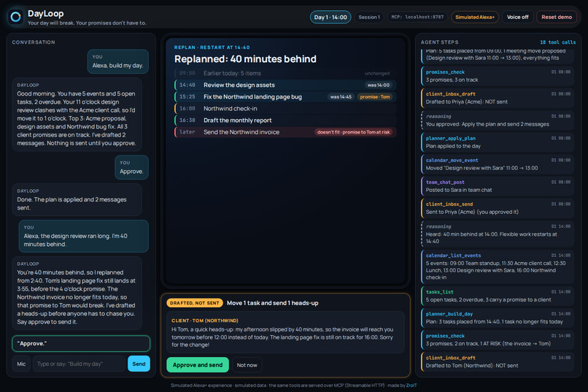Click the 'Move 1 task and send 1 heads-up' title

tap(273, 303)
